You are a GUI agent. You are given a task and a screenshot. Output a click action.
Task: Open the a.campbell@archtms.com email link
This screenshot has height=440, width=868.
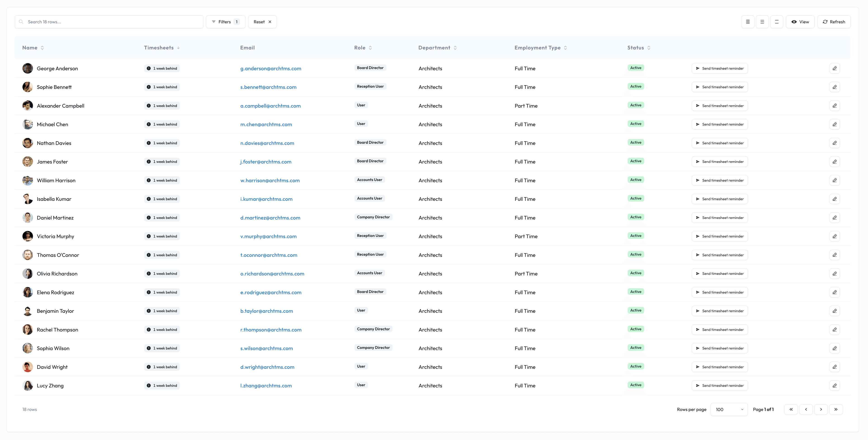(x=270, y=106)
